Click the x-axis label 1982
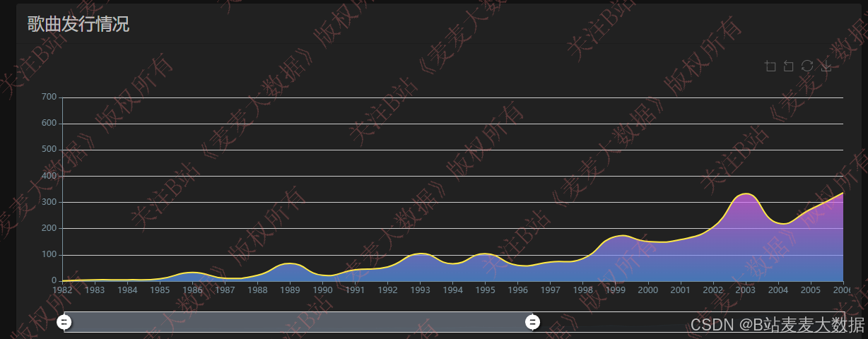 point(62,290)
